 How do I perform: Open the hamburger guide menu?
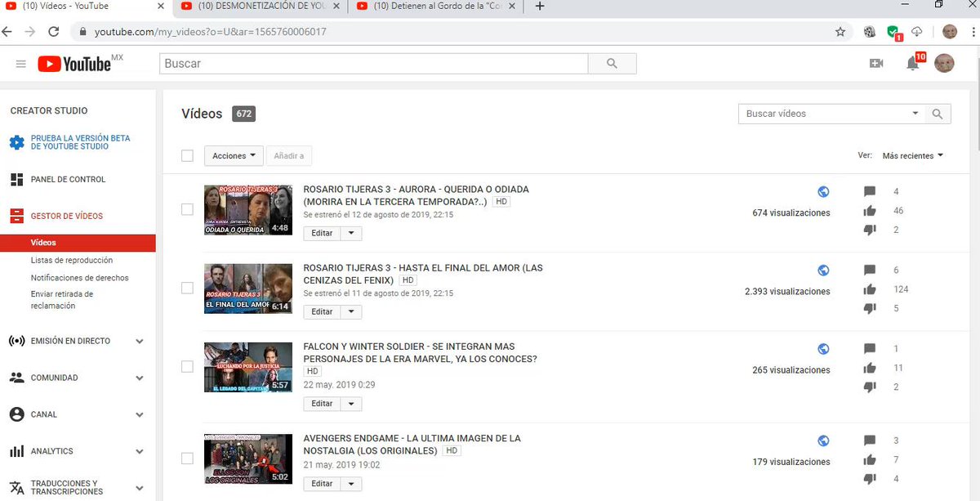21,64
